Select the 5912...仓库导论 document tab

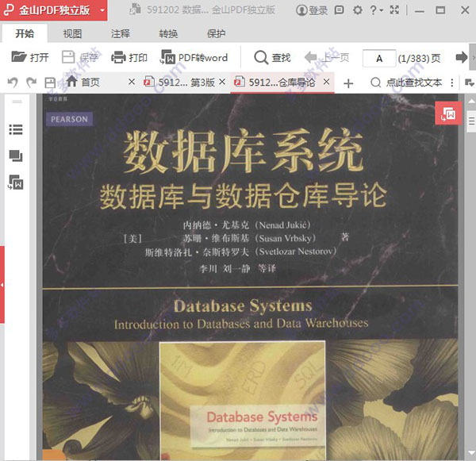point(274,82)
